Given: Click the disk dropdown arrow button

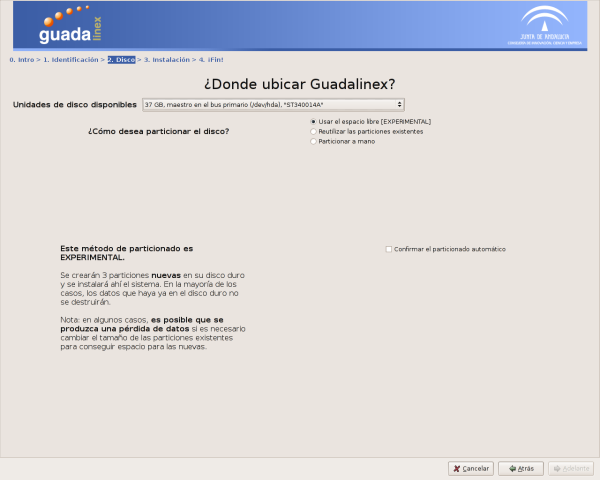Looking at the screenshot, I should pos(400,104).
